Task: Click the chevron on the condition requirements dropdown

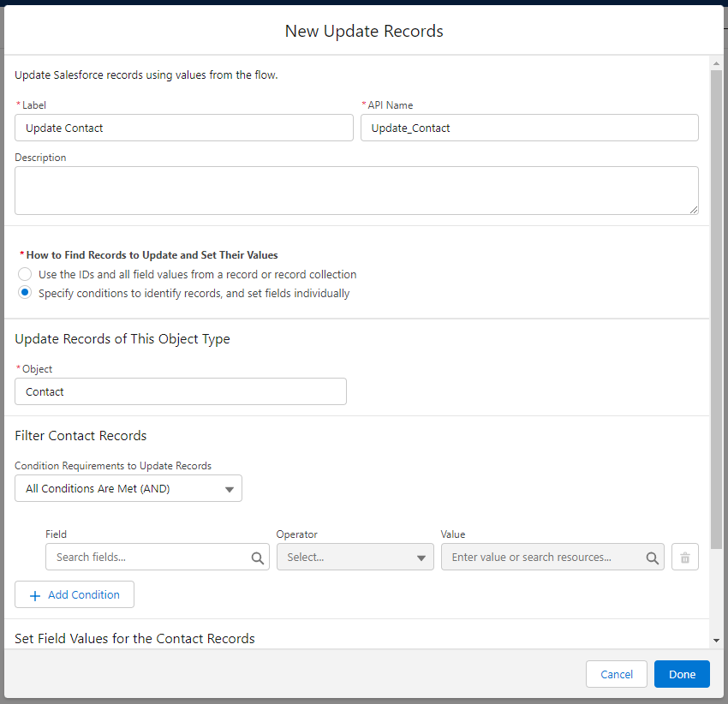Action: (x=229, y=488)
